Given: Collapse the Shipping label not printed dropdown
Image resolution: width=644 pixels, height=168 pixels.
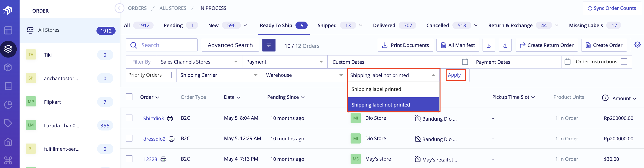Looking at the screenshot, I should pos(394,75).
